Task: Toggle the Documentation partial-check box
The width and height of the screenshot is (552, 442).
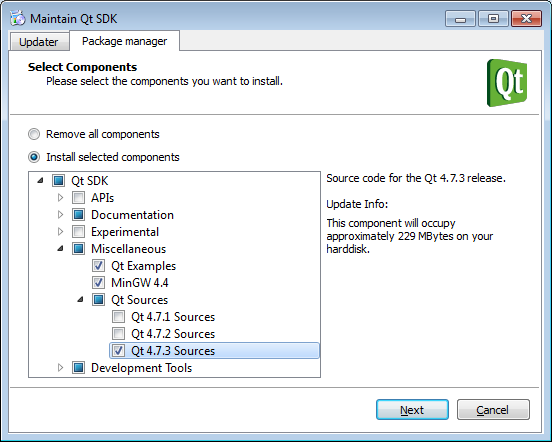Action: pyautogui.click(x=79, y=214)
